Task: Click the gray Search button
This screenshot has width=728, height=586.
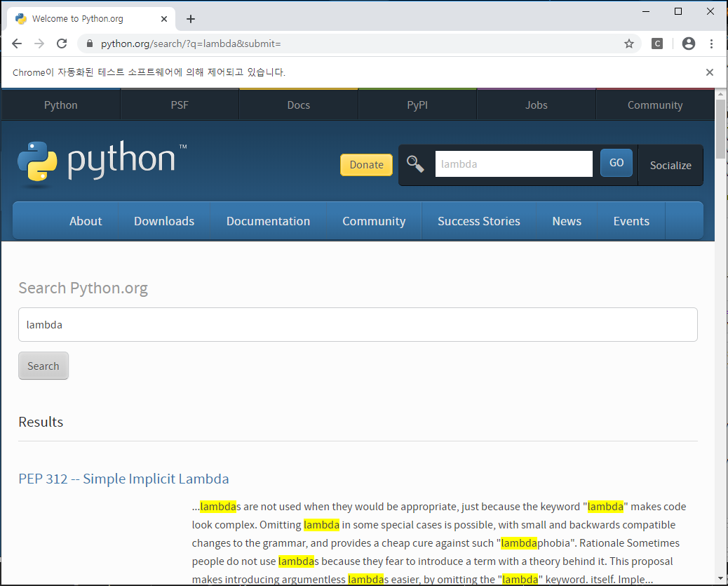Action: (x=43, y=366)
